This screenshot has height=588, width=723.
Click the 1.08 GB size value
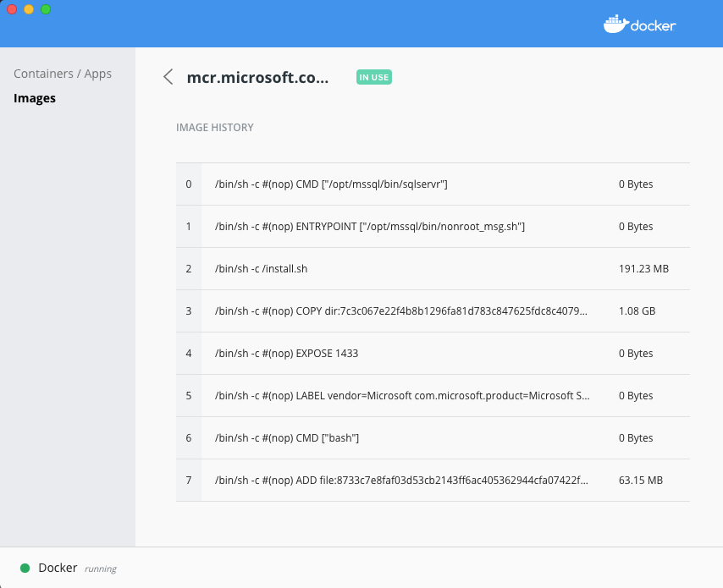point(637,311)
